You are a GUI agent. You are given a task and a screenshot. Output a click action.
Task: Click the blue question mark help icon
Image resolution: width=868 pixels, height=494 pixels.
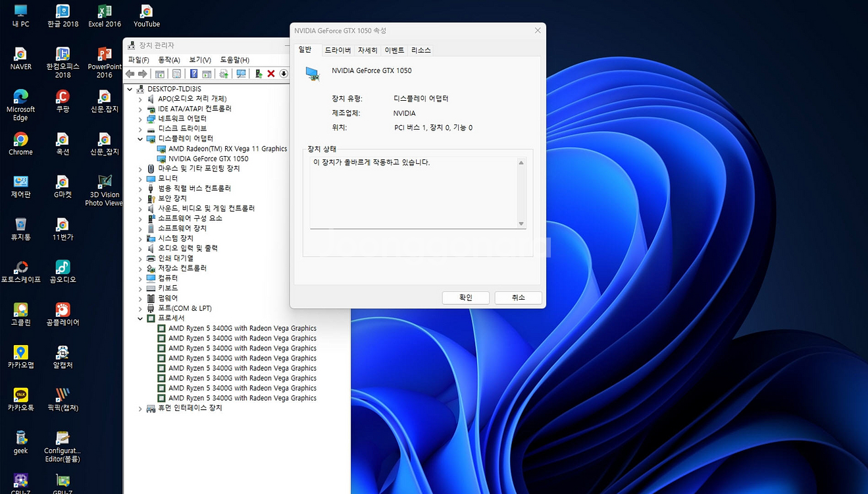[193, 74]
